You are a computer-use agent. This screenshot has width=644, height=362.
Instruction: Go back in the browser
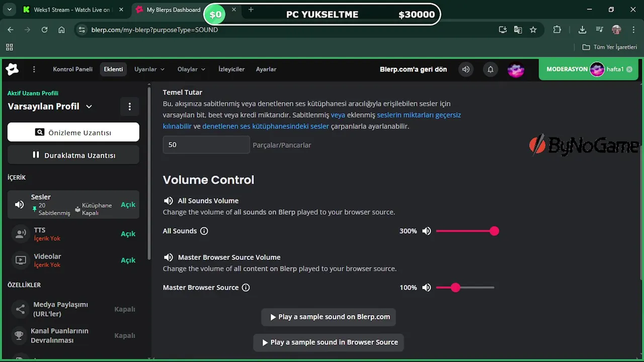(x=11, y=30)
